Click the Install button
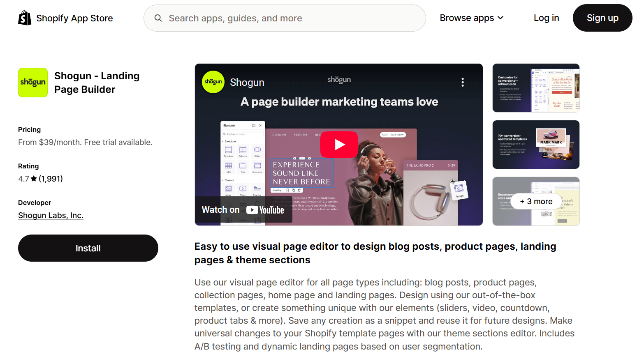Viewport: 644px width, 352px height. [88, 248]
